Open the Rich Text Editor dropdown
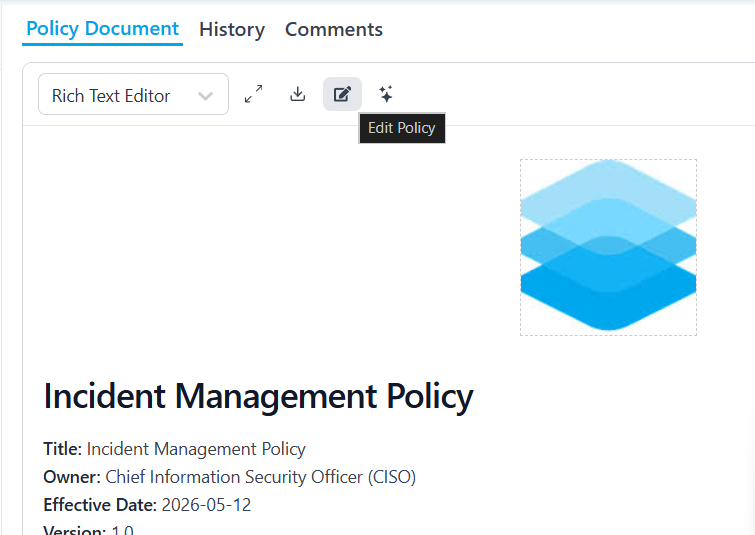 133,94
